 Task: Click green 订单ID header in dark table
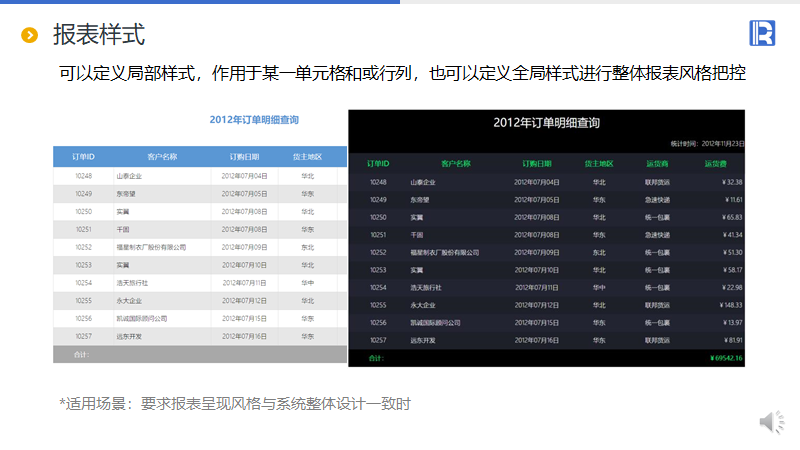(x=378, y=164)
